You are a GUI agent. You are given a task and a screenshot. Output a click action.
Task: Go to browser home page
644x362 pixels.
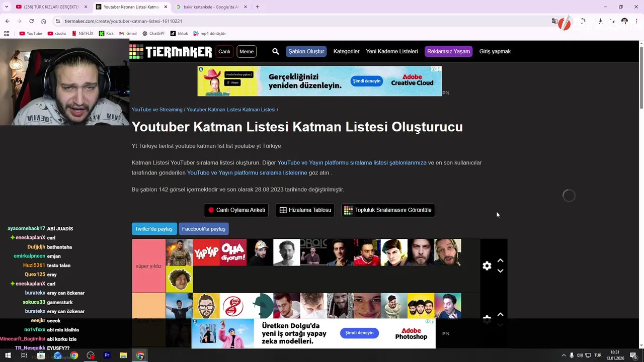(43, 21)
